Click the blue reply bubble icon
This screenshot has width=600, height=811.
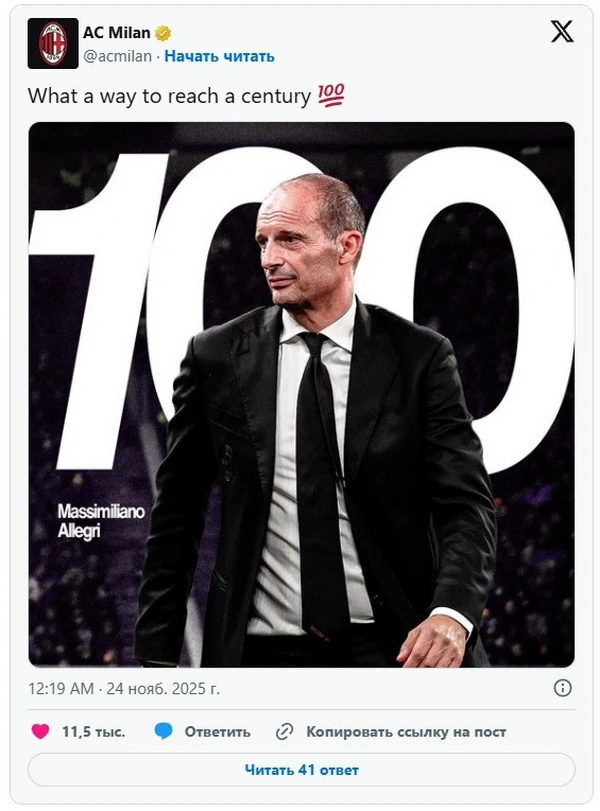163,732
